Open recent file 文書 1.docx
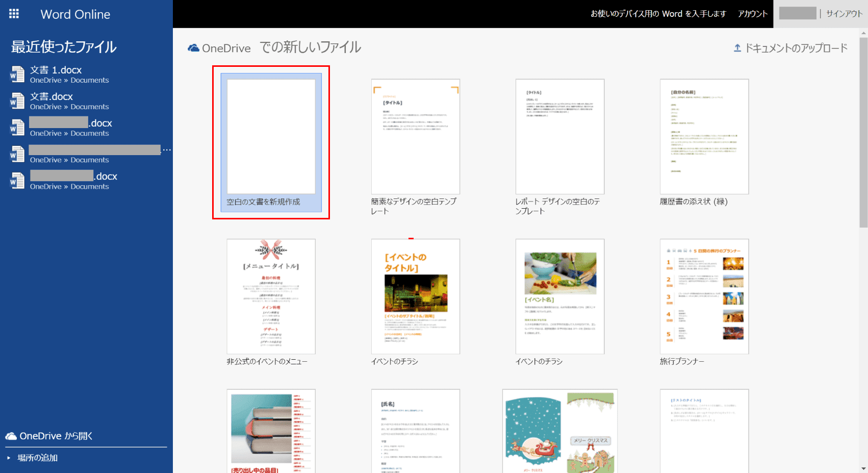 [x=56, y=70]
